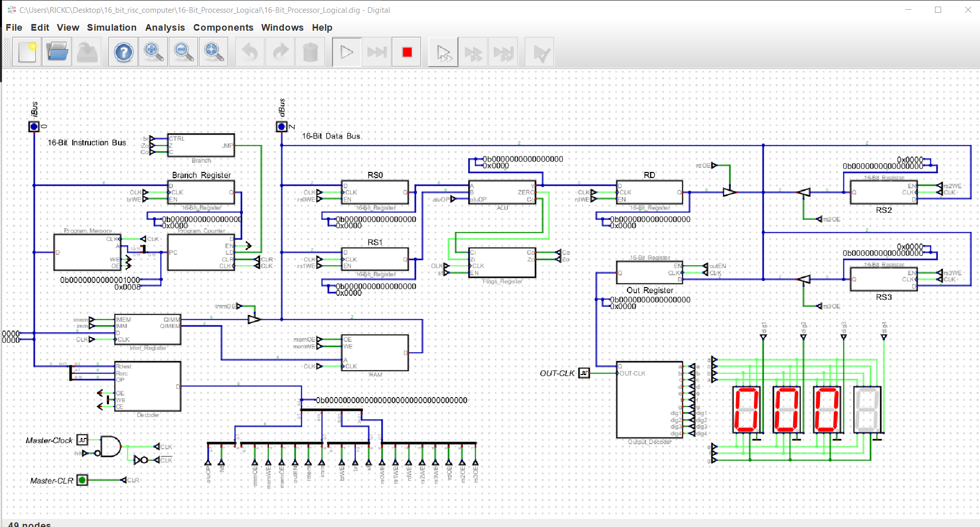Create a new circuit file
This screenshot has height=527, width=980.
27,52
